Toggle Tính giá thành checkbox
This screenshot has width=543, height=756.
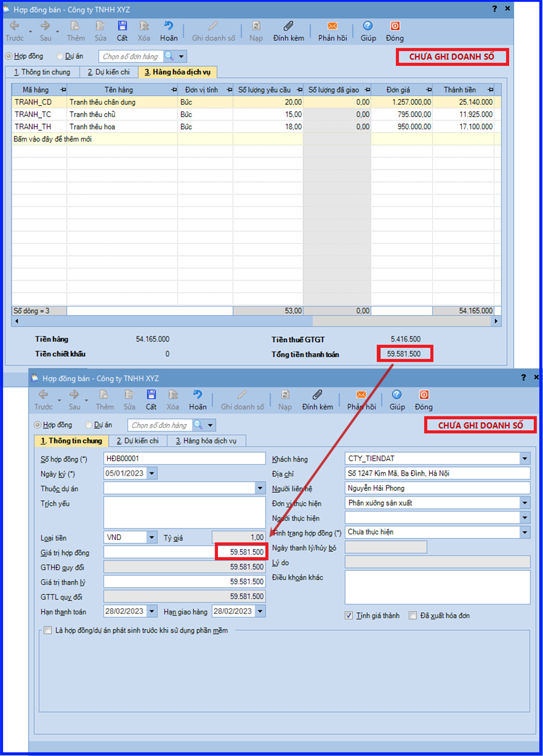tap(349, 616)
